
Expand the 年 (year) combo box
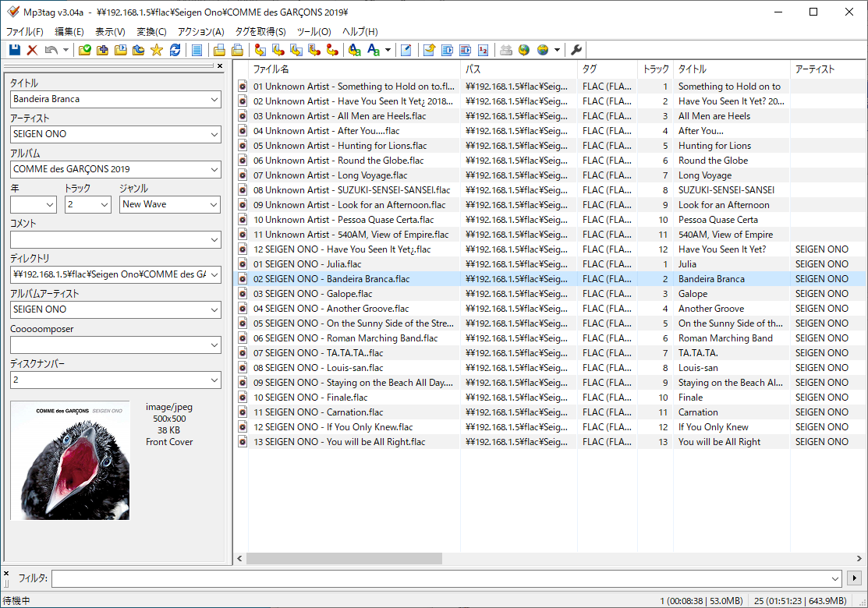(x=50, y=205)
